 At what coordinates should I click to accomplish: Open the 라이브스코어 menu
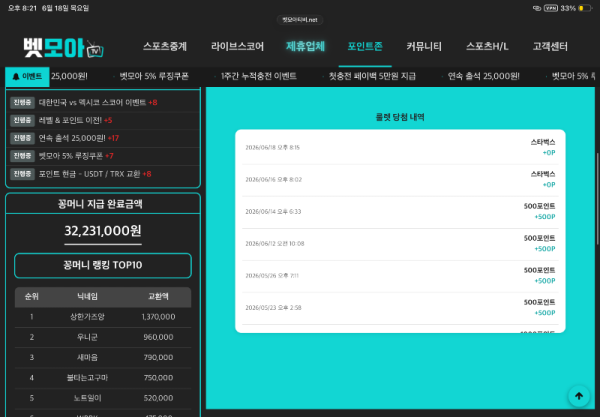(x=237, y=46)
